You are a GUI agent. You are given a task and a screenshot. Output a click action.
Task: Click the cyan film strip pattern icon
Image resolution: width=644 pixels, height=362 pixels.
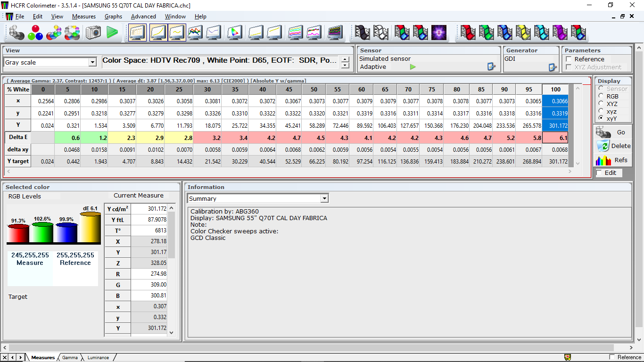click(x=541, y=33)
